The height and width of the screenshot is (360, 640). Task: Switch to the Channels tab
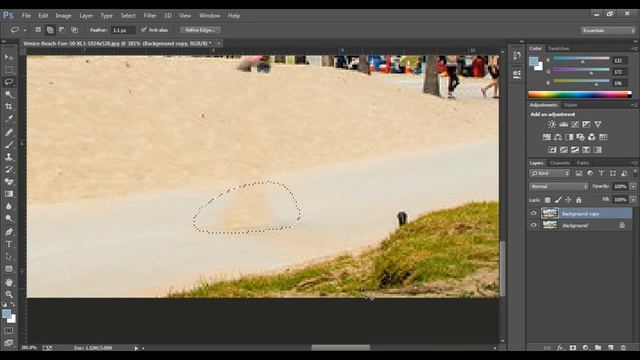(x=560, y=163)
